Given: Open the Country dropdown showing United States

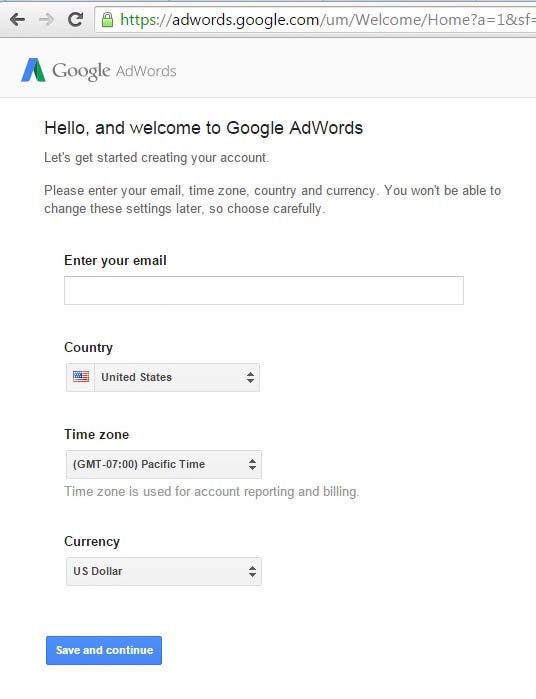Looking at the screenshot, I should coord(163,378).
